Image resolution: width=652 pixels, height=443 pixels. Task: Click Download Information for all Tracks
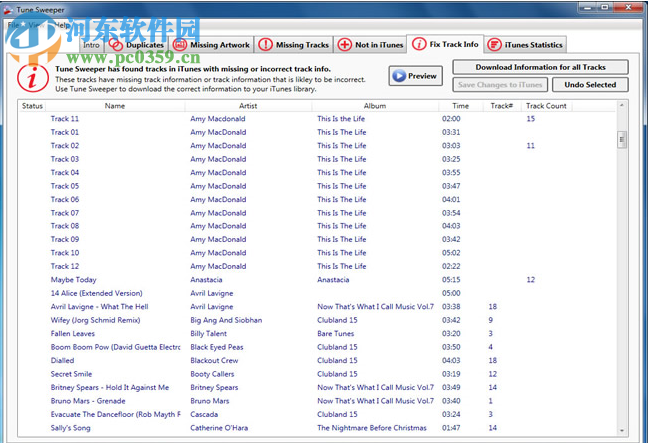click(x=540, y=67)
